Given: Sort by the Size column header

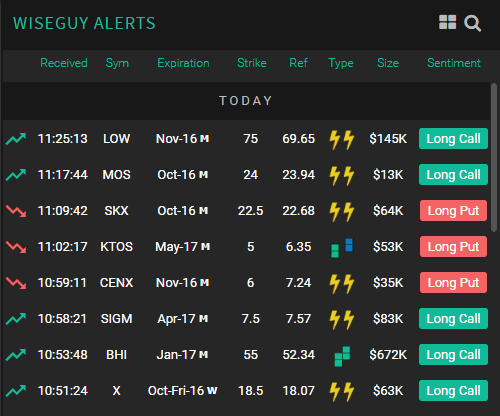Looking at the screenshot, I should pyautogui.click(x=388, y=63).
